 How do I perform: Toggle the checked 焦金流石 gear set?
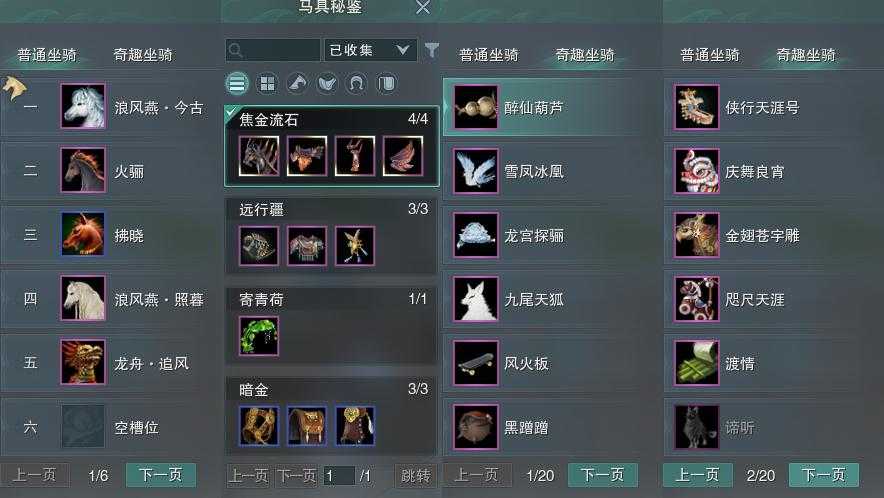[332, 146]
